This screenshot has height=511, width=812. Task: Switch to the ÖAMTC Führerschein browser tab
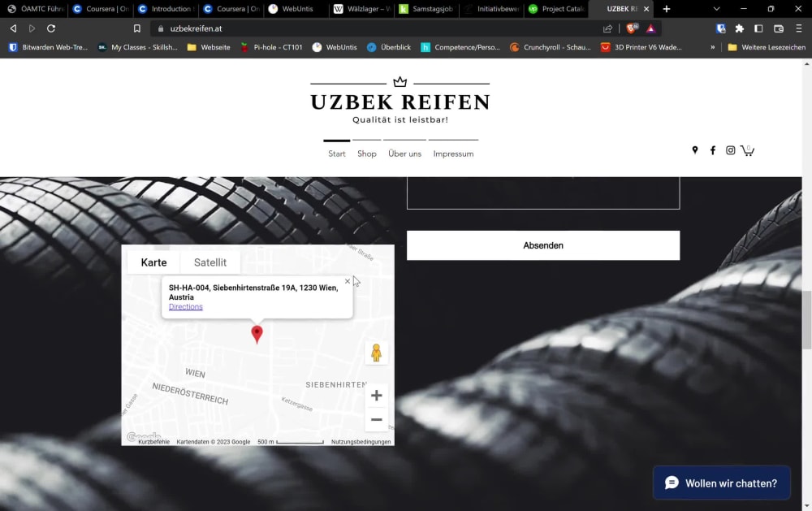pos(35,9)
